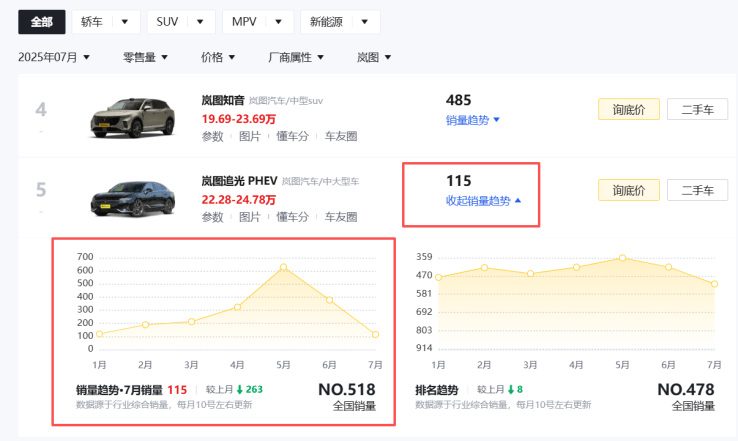Open the 厂商属性 filter dropdown
The height and width of the screenshot is (441, 738).
point(296,57)
